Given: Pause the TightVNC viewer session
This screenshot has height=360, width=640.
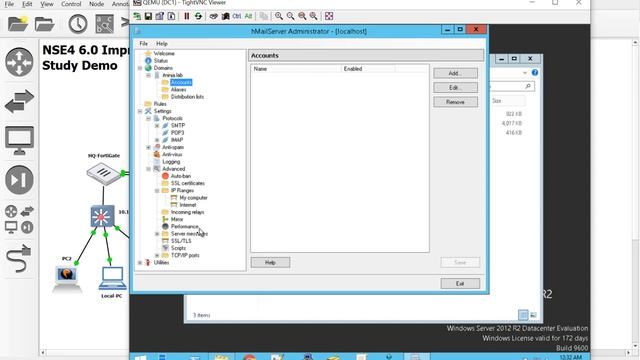Looking at the screenshot, I should 187,16.
